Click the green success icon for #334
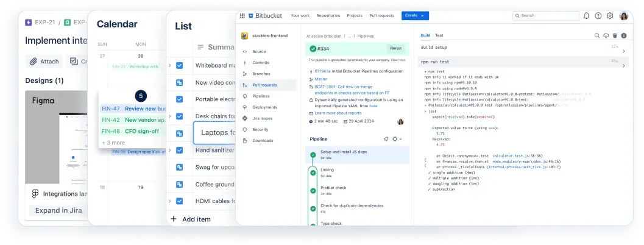The width and height of the screenshot is (644, 245). (x=313, y=49)
